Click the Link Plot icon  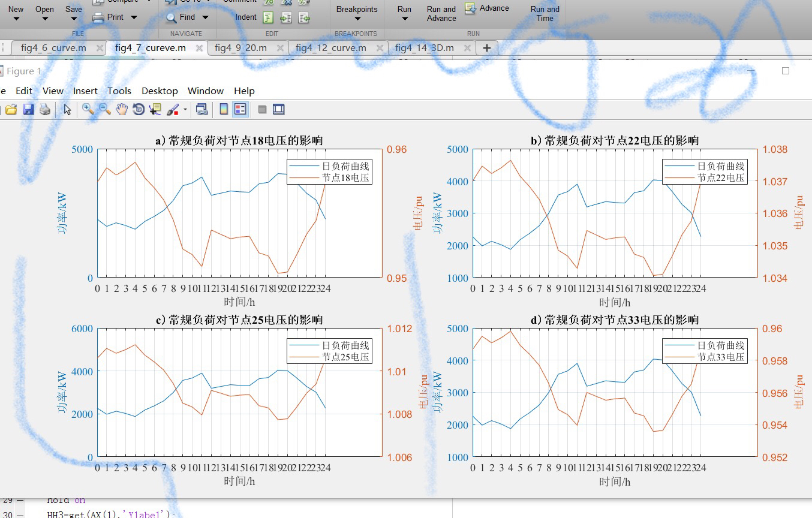(201, 110)
